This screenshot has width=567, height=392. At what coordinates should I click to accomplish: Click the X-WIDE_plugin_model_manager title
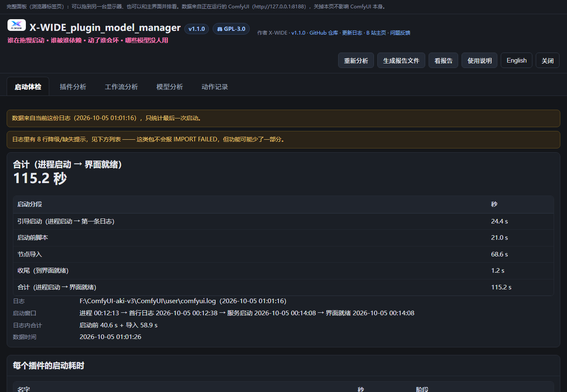(x=105, y=28)
